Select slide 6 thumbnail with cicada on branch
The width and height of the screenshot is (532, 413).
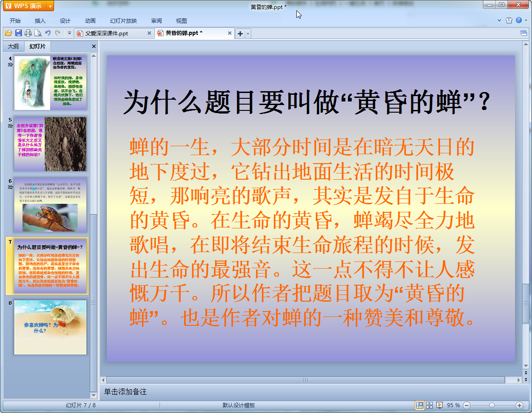(x=51, y=205)
